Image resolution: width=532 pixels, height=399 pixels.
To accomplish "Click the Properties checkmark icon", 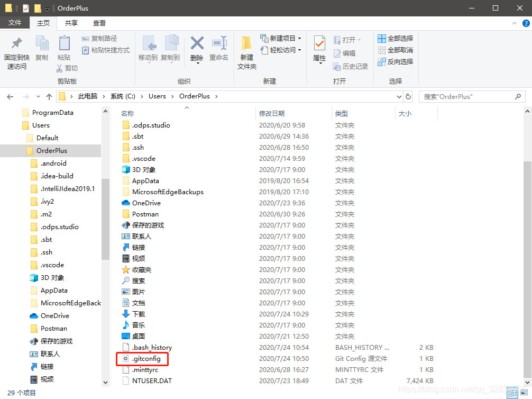I will (319, 43).
